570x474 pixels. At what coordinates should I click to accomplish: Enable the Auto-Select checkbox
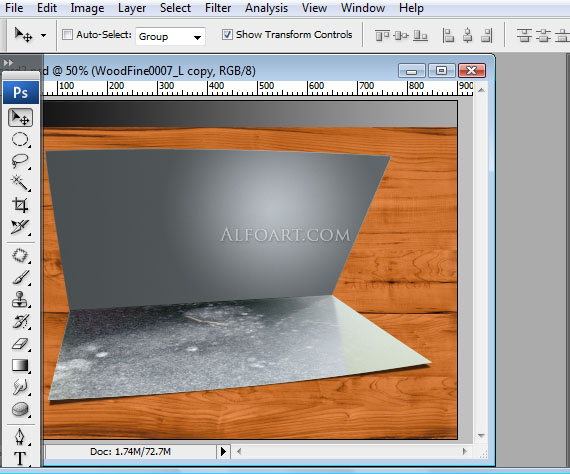pos(67,35)
